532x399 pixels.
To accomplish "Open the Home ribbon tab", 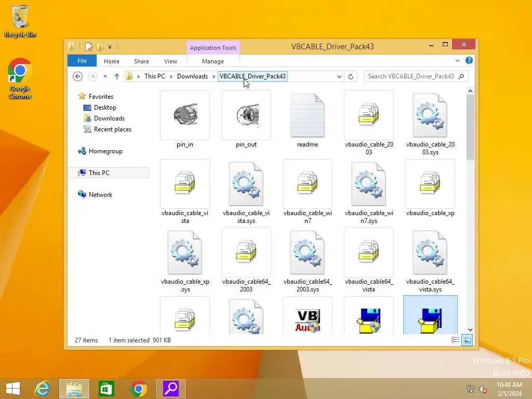I will [112, 61].
